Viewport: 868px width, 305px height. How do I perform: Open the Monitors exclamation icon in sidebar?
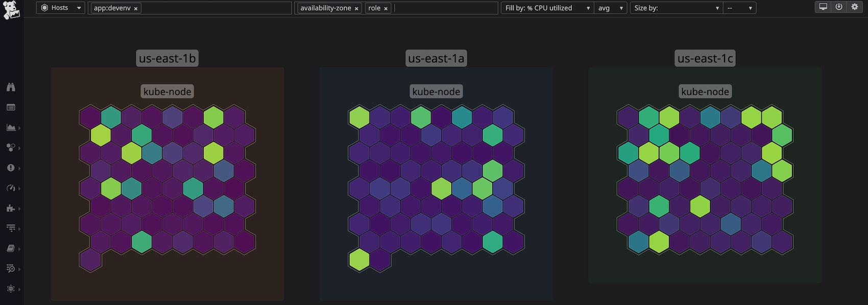pyautogui.click(x=11, y=168)
